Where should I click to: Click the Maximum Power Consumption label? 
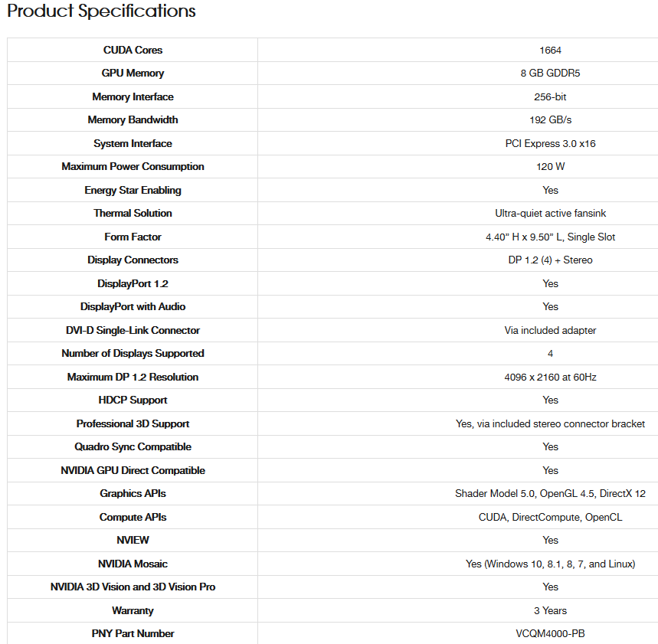point(133,166)
